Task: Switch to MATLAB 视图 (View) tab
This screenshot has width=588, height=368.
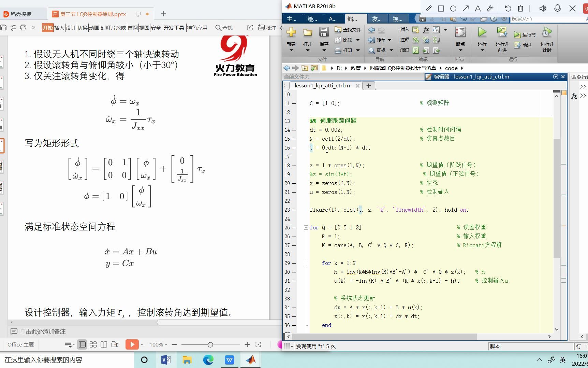Action: [397, 19]
